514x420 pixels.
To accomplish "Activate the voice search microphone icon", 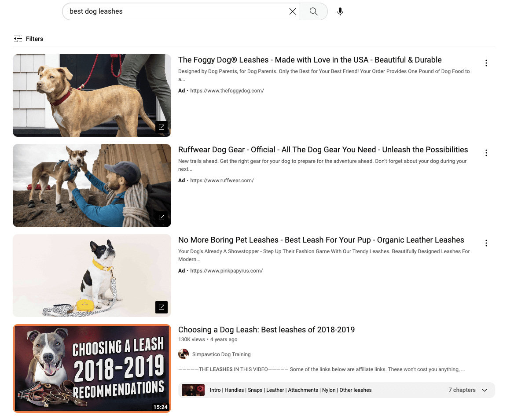I will pos(340,11).
